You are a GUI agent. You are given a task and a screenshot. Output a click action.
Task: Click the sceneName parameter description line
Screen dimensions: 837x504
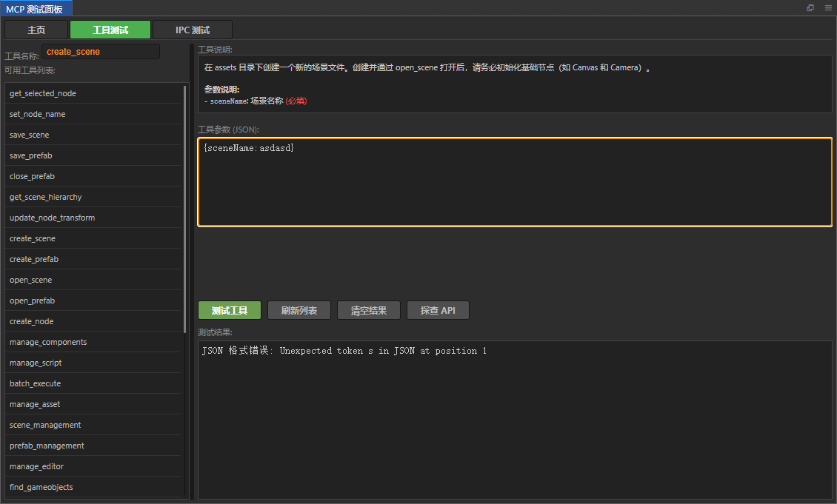255,101
